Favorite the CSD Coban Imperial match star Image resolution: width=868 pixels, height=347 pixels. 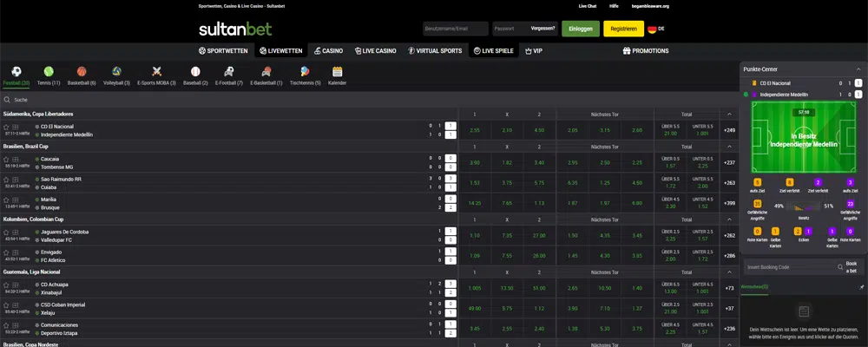point(7,305)
